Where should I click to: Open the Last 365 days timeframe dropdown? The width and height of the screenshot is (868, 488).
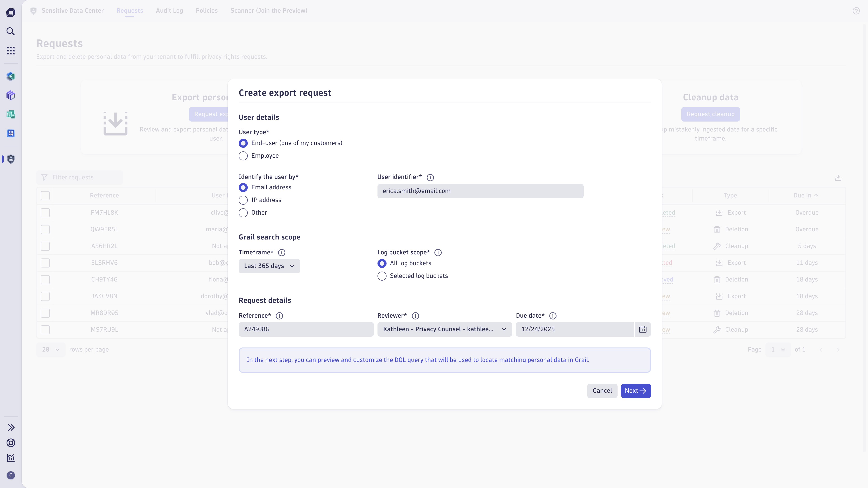pos(269,266)
